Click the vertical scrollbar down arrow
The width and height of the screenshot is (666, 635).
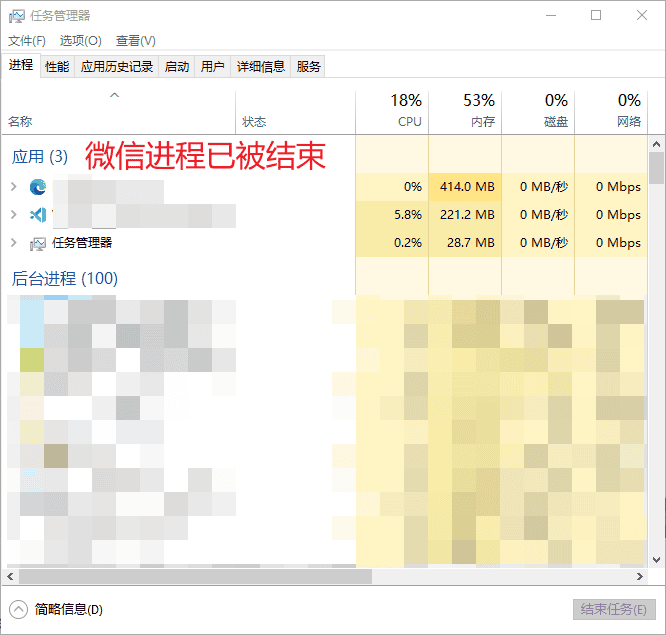click(657, 560)
